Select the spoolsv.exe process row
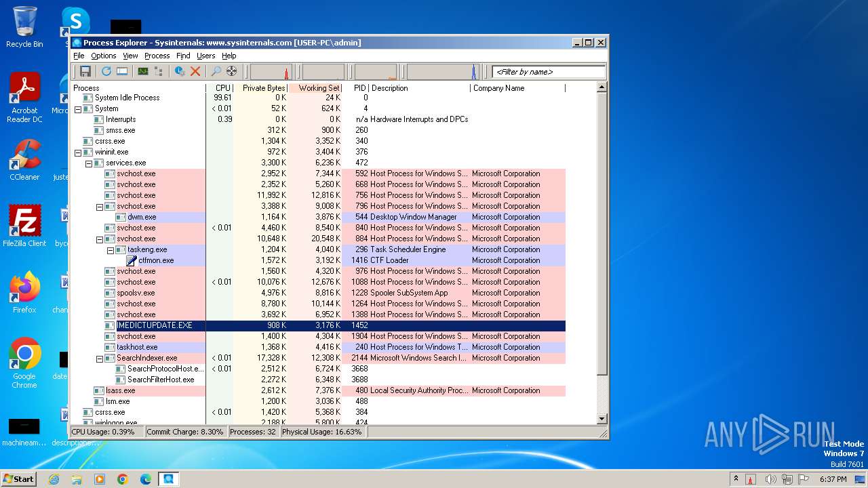Screen dimensions: 868x488 [x=318, y=293]
